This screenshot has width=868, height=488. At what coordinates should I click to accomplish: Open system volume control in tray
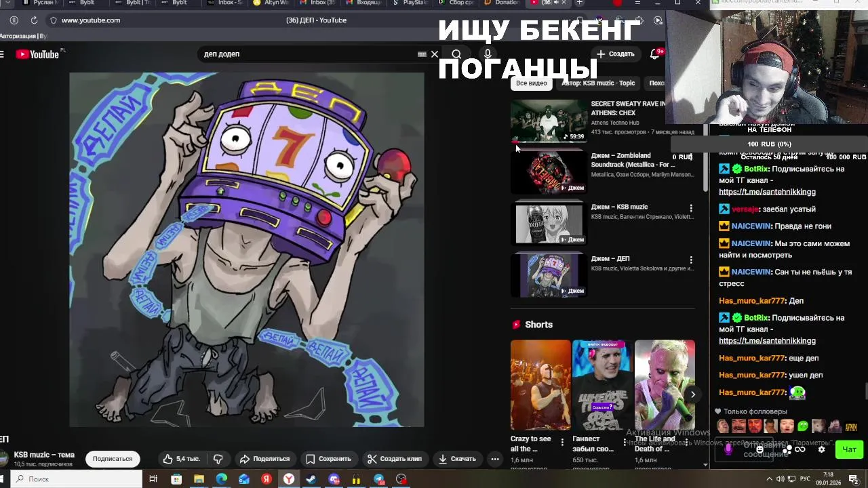[780, 479]
